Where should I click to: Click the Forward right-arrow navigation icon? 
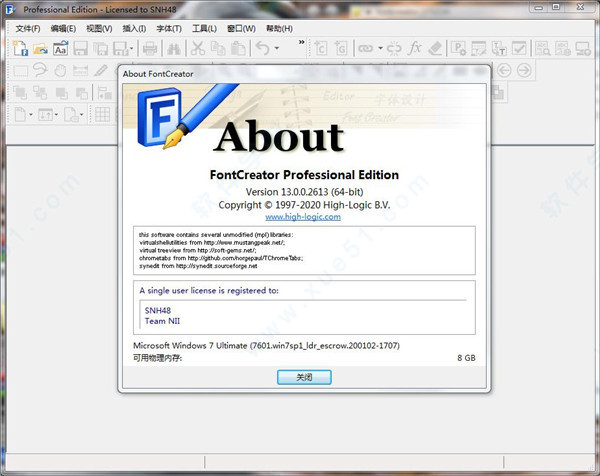tap(524, 70)
